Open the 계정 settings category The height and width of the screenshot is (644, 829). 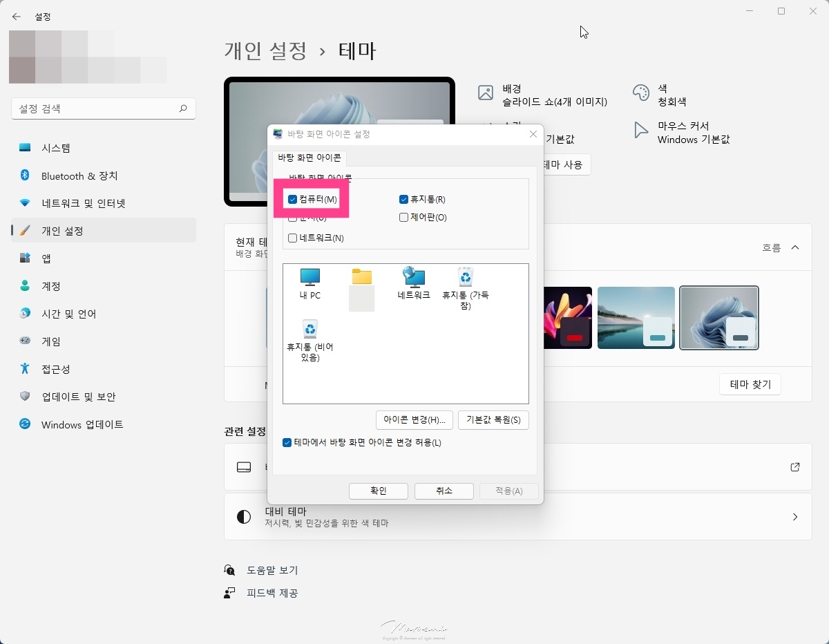click(x=104, y=286)
